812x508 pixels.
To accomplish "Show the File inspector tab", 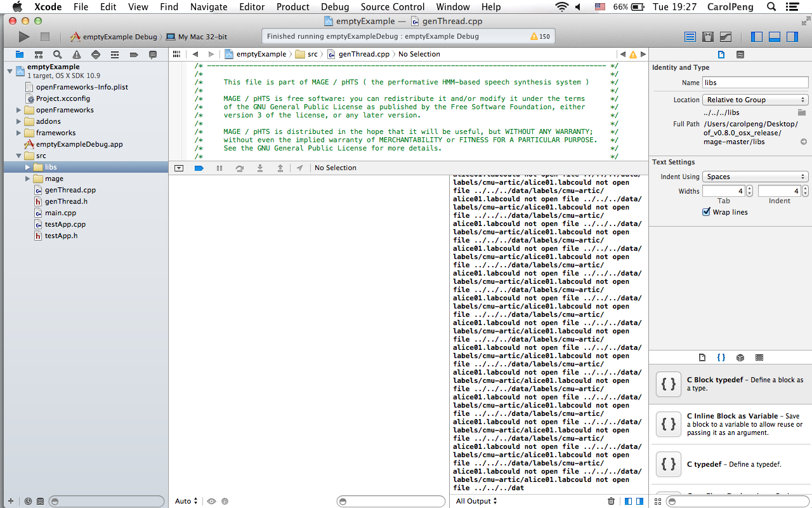I will pos(721,55).
